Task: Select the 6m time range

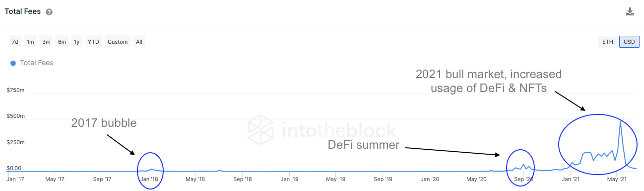Action: (x=62, y=42)
